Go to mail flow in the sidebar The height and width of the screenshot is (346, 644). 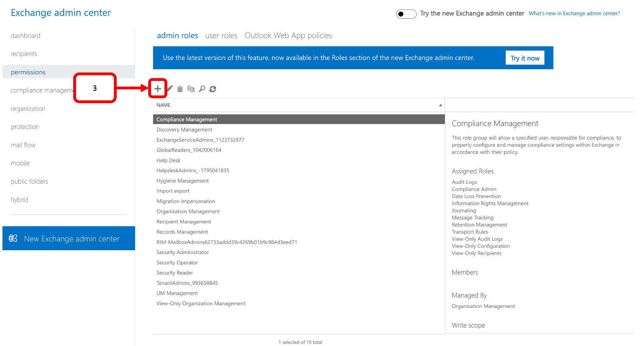pos(23,145)
